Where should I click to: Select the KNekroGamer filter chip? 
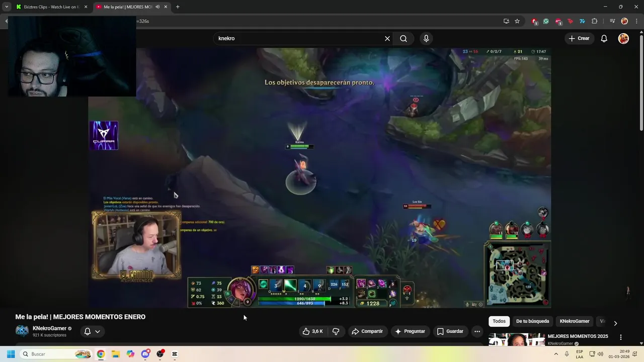coord(575,321)
